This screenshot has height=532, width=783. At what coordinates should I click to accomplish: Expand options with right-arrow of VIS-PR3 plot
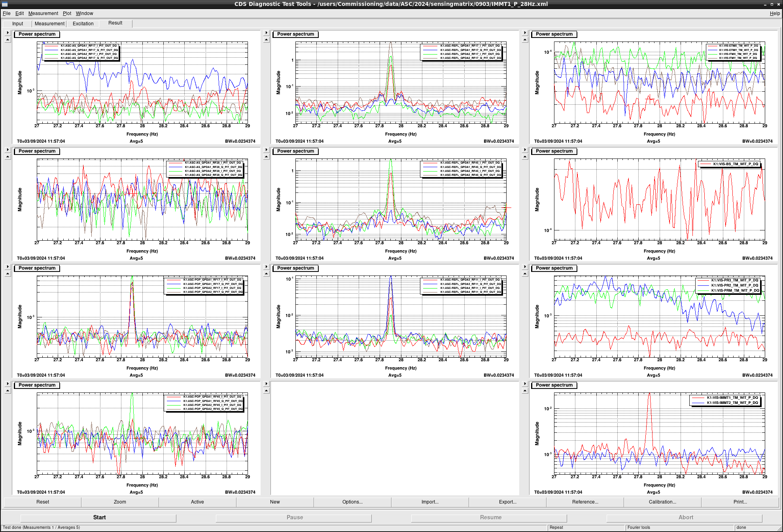pyautogui.click(x=525, y=267)
